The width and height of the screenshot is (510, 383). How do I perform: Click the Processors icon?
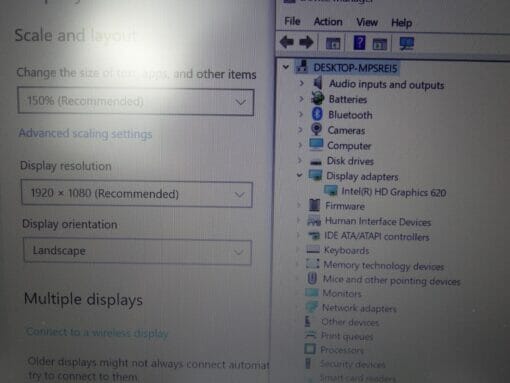pos(310,349)
